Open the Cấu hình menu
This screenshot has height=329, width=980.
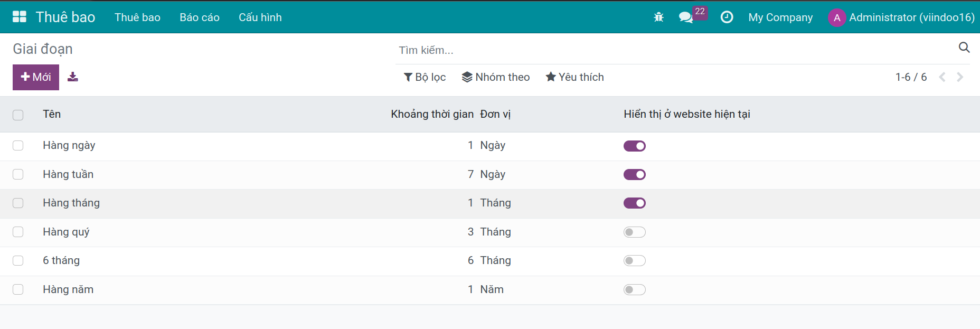pyautogui.click(x=260, y=17)
